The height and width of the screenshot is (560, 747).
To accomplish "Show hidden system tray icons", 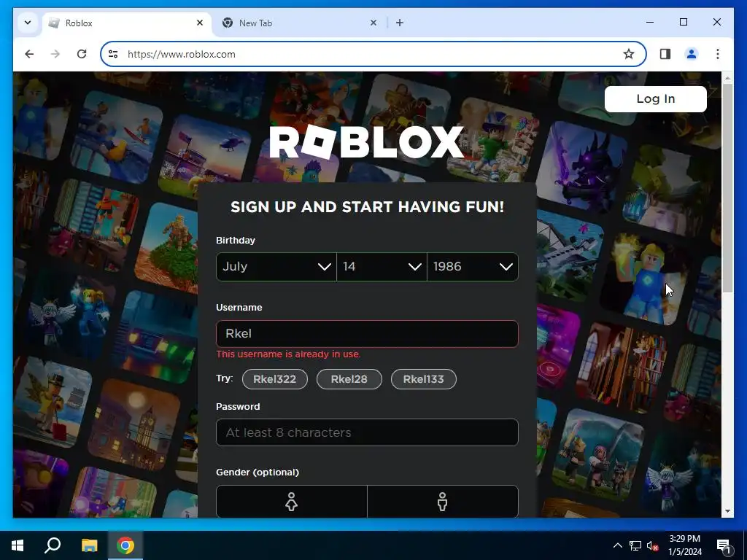I will tap(617, 545).
